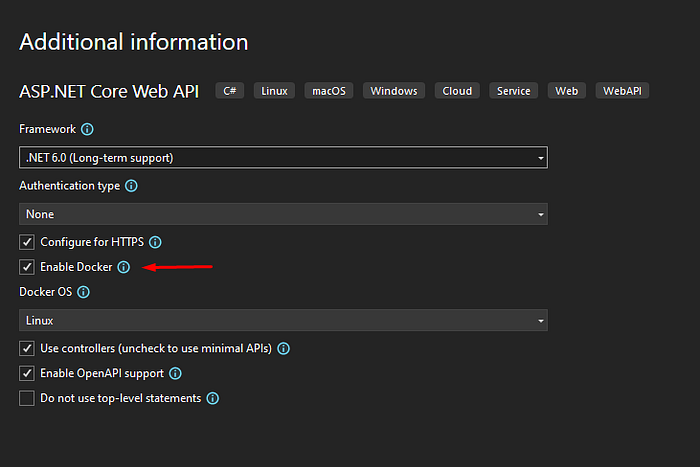
Task: Click the Service tag
Action: [514, 91]
